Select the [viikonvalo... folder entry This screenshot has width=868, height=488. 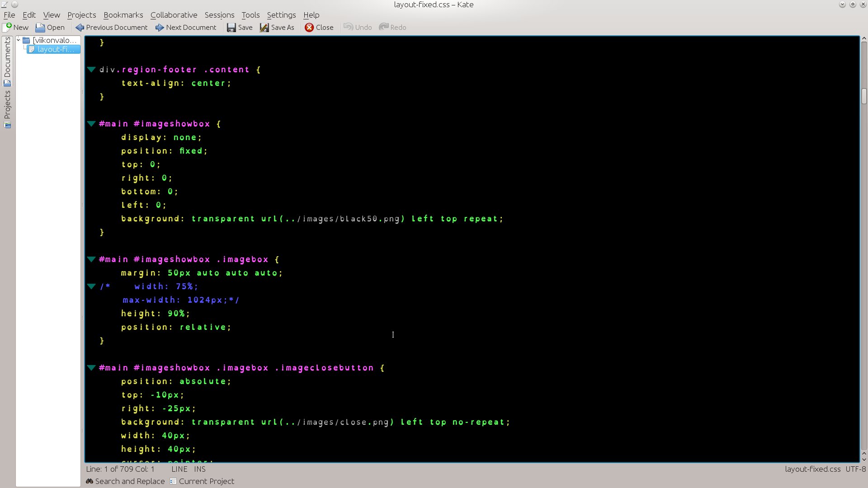(51, 40)
